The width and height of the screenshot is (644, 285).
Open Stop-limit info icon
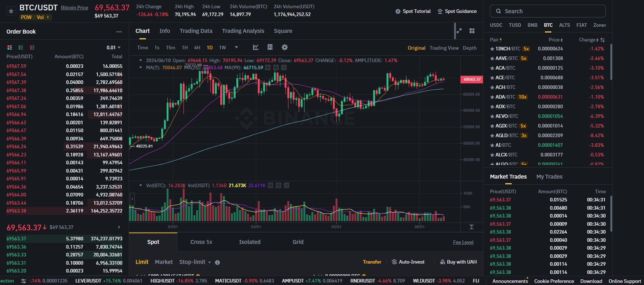[217, 262]
